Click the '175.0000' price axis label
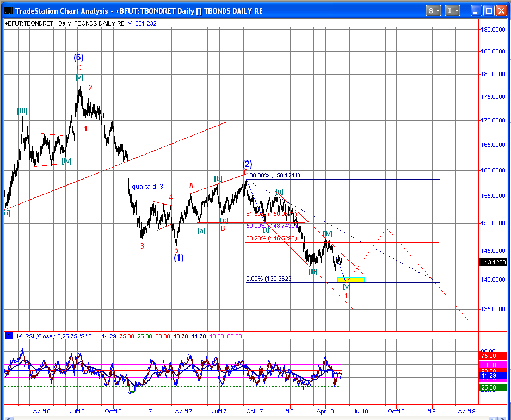Screen dimensions: 511x420 click(494, 97)
